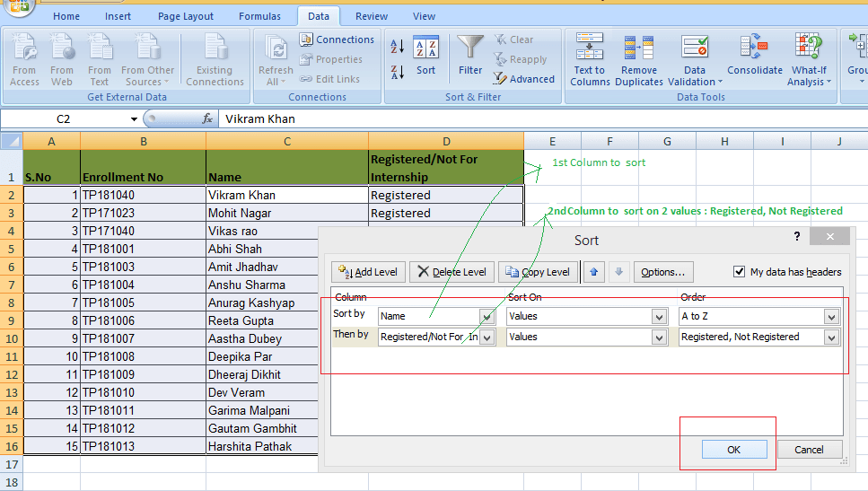Open Edit Links
868x491 pixels.
pos(330,79)
